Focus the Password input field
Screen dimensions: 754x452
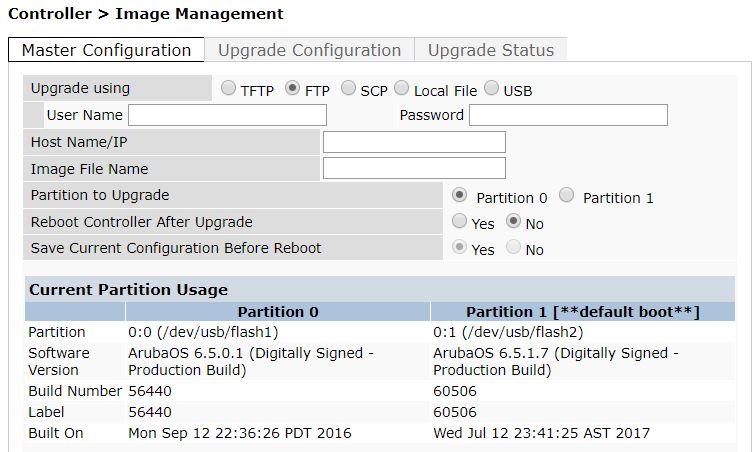coord(568,115)
